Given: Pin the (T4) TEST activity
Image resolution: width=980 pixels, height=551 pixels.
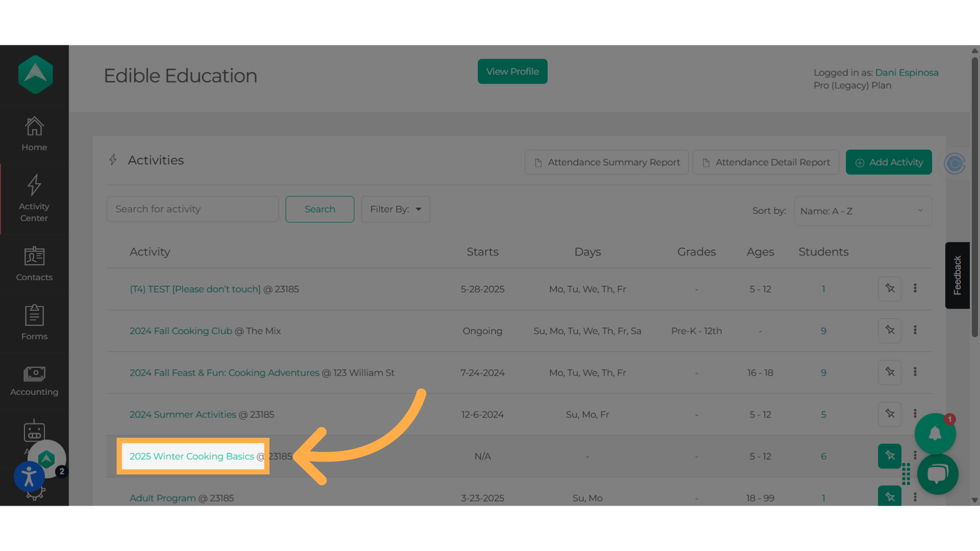Looking at the screenshot, I should tap(890, 289).
